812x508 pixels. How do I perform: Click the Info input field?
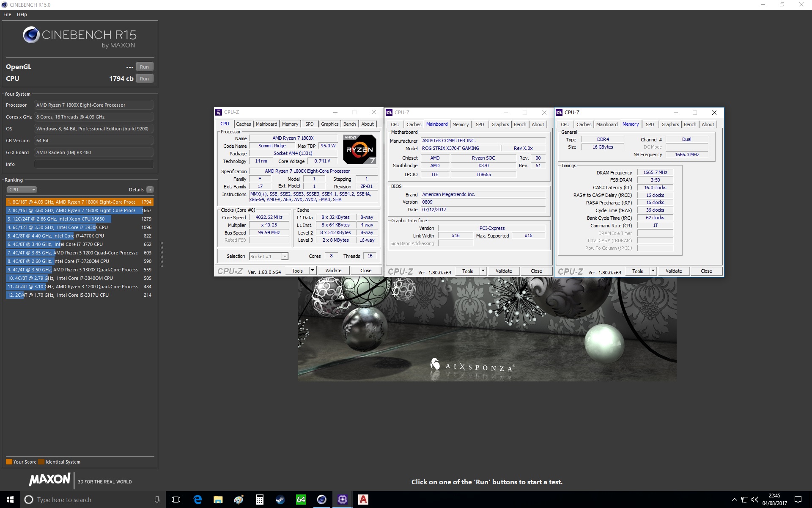[93, 164]
